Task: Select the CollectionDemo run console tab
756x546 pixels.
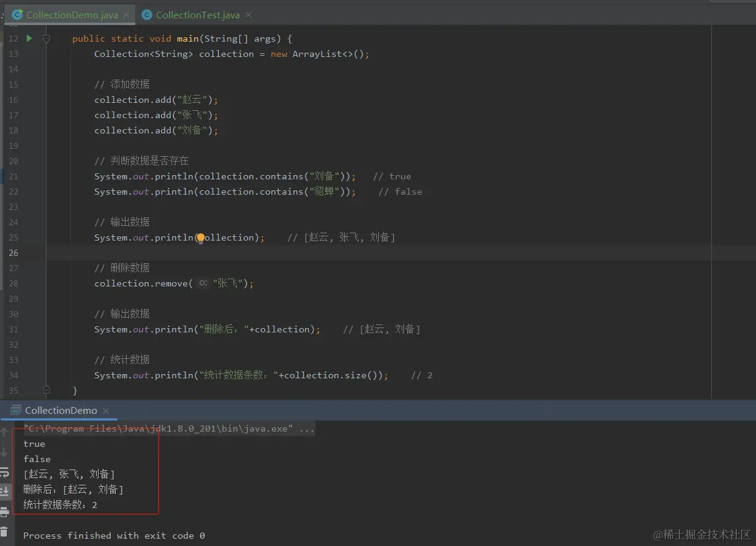Action: [61, 410]
